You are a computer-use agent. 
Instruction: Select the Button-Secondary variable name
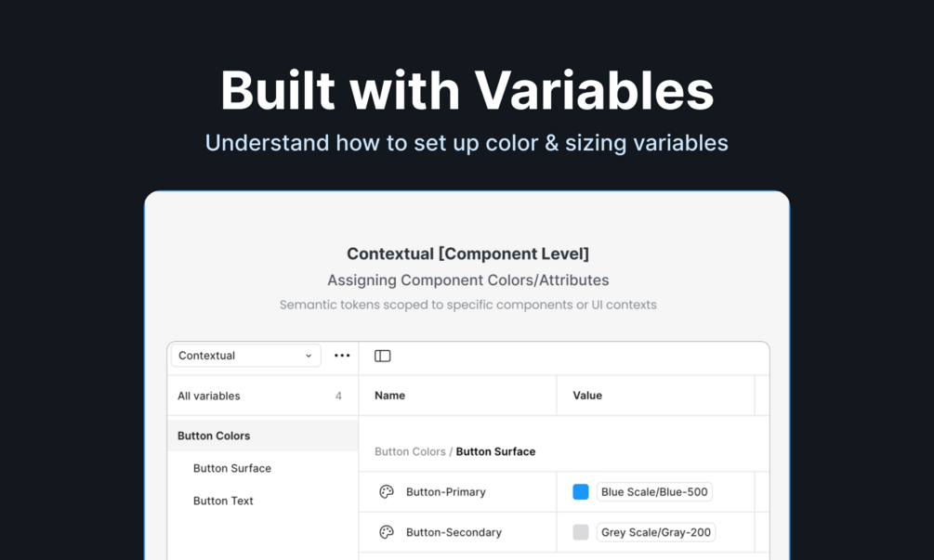click(454, 532)
